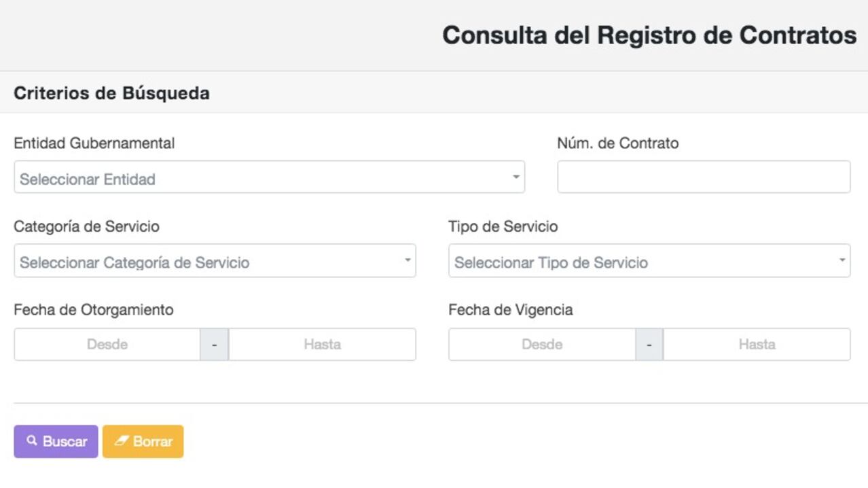Click the dash separator in Fecha de Vigencia
This screenshot has width=868, height=488.
(x=649, y=345)
